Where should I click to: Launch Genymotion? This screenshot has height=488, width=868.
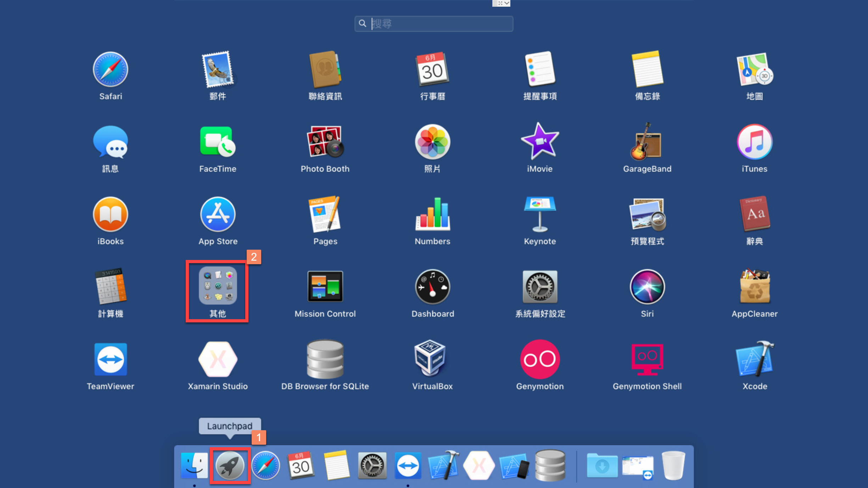pyautogui.click(x=540, y=359)
